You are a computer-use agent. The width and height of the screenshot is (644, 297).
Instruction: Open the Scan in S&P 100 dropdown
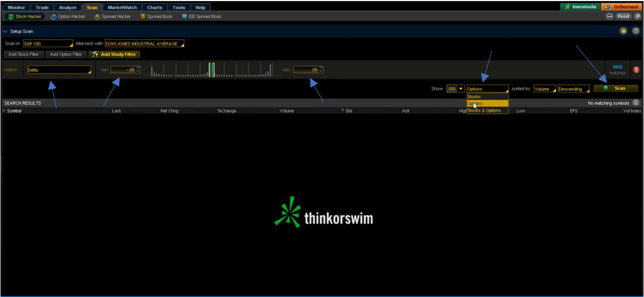48,44
